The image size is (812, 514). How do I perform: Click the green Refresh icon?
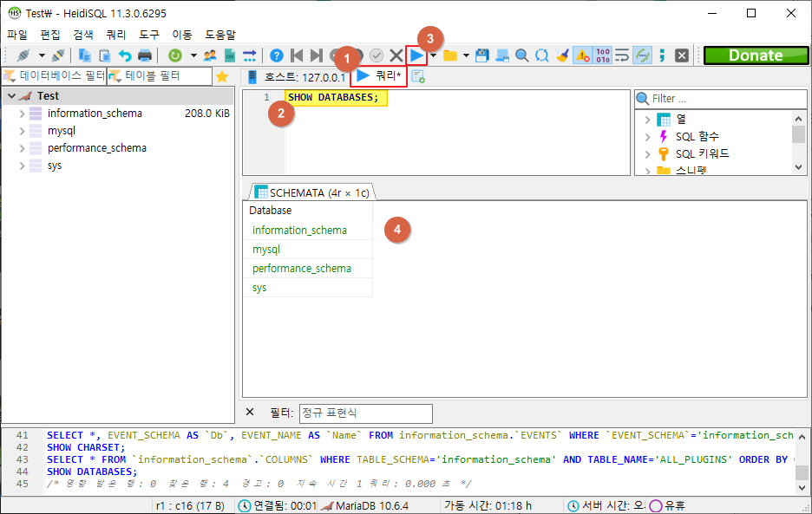(x=175, y=55)
